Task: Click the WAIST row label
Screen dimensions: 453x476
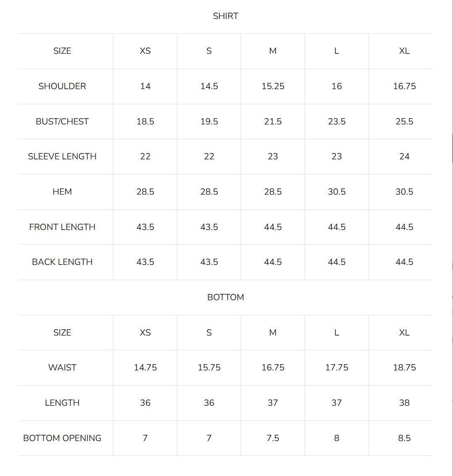Action: tap(62, 368)
